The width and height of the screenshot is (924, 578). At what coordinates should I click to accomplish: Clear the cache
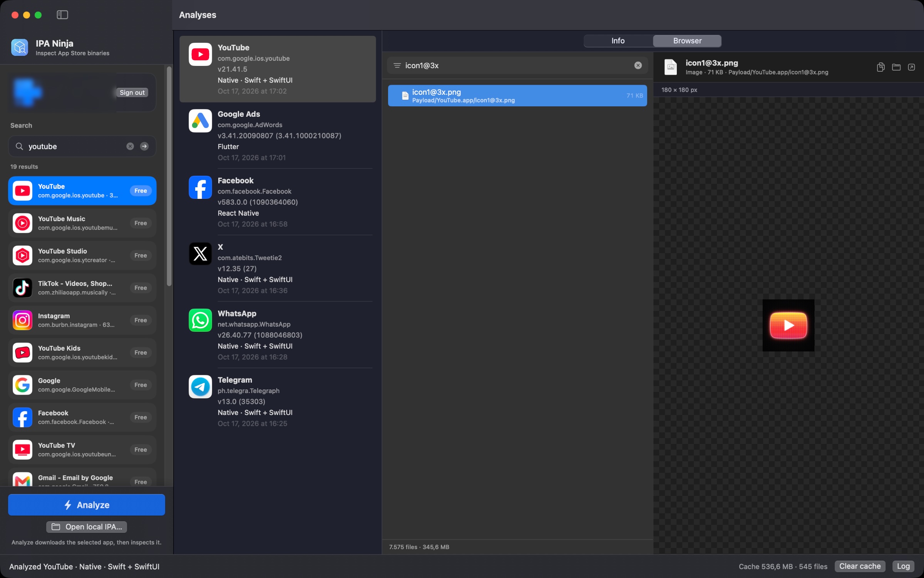pyautogui.click(x=860, y=566)
